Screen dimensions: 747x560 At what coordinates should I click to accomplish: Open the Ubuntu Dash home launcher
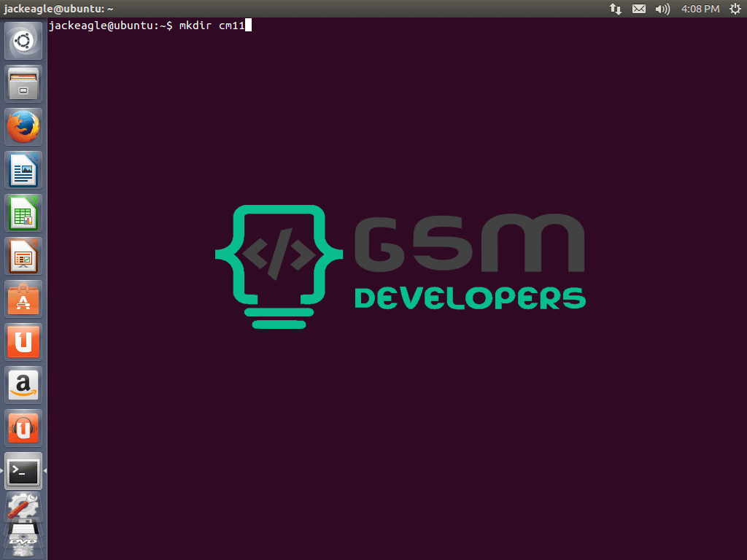[x=23, y=41]
